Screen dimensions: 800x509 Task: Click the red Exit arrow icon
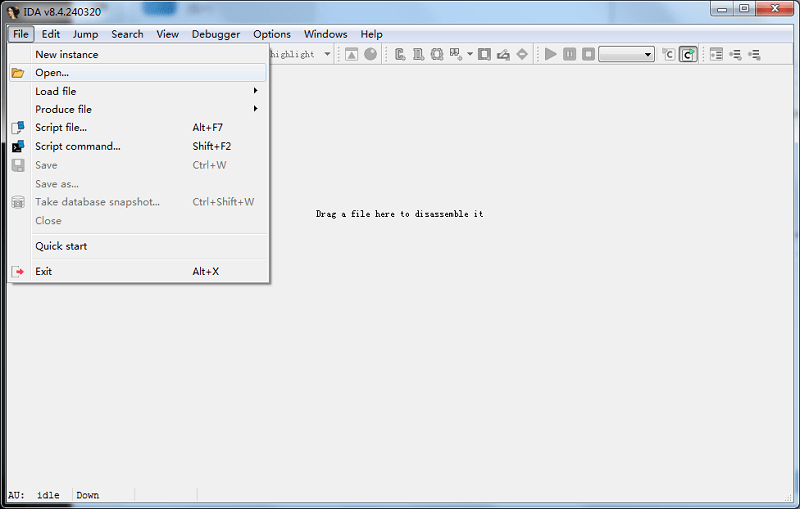point(18,272)
